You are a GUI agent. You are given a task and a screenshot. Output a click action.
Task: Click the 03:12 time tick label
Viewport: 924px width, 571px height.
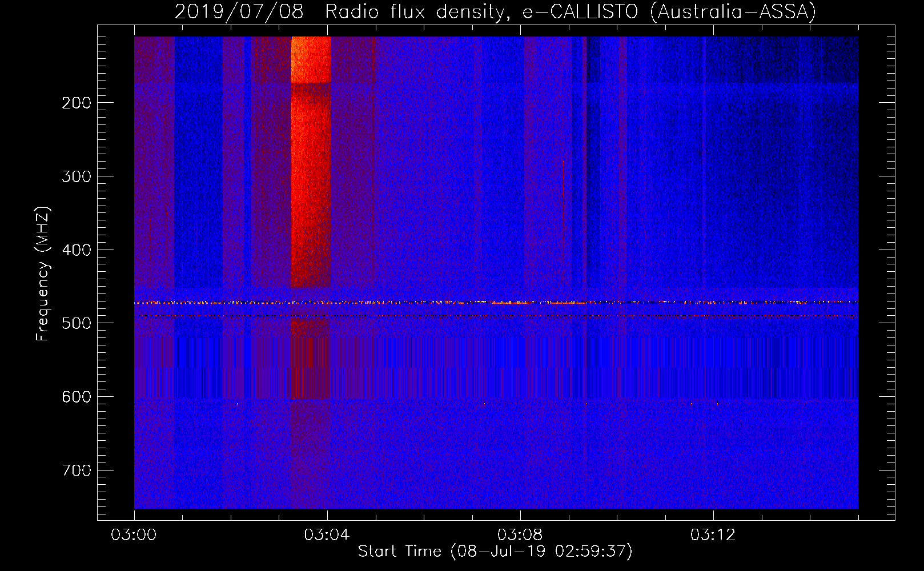pyautogui.click(x=713, y=535)
